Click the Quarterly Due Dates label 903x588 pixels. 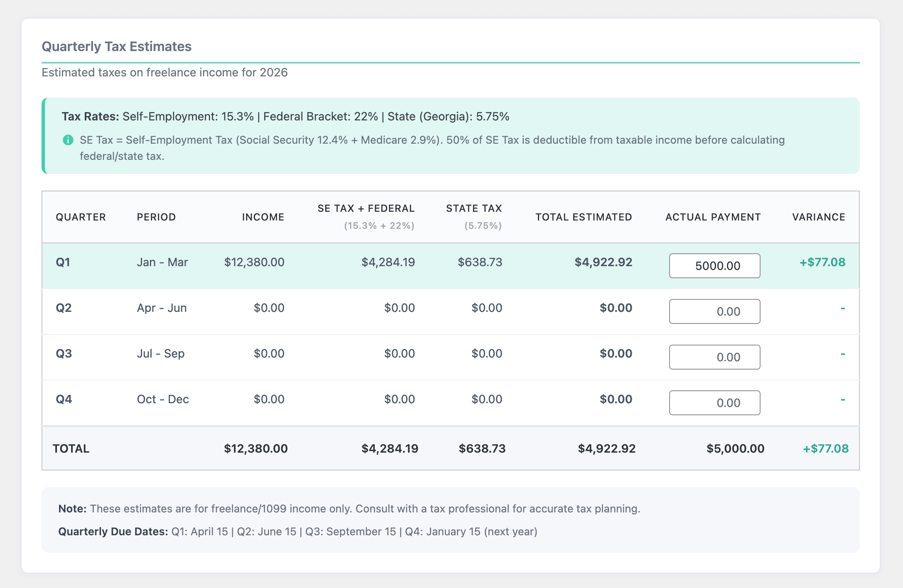coord(113,532)
